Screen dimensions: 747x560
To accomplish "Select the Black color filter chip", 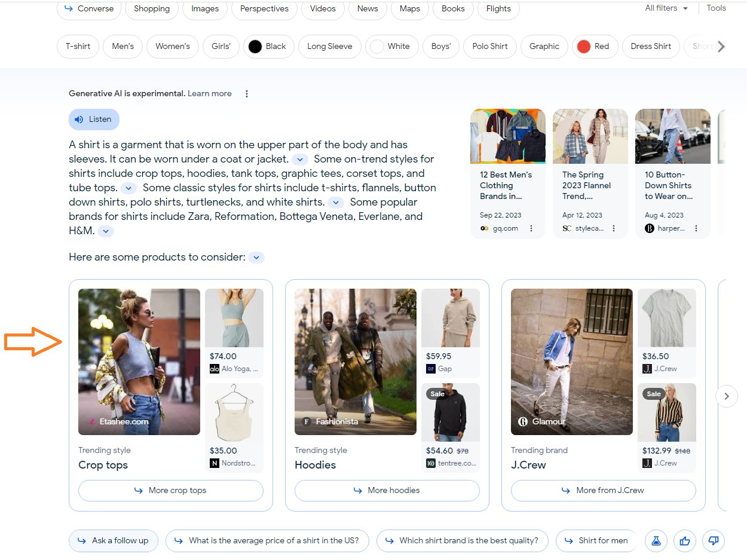I will pyautogui.click(x=269, y=47).
